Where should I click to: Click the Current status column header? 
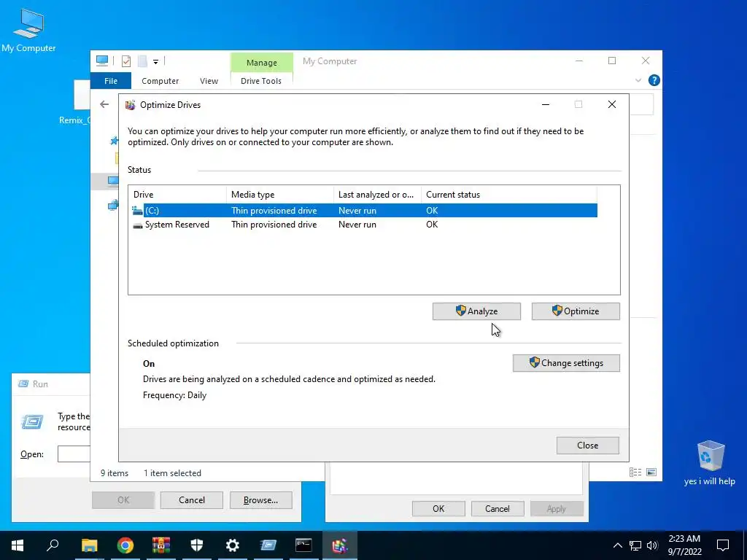point(508,195)
